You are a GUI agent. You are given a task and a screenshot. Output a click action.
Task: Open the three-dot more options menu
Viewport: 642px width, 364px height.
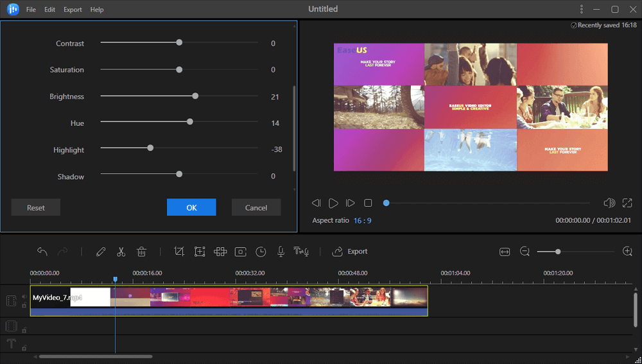[x=582, y=10]
